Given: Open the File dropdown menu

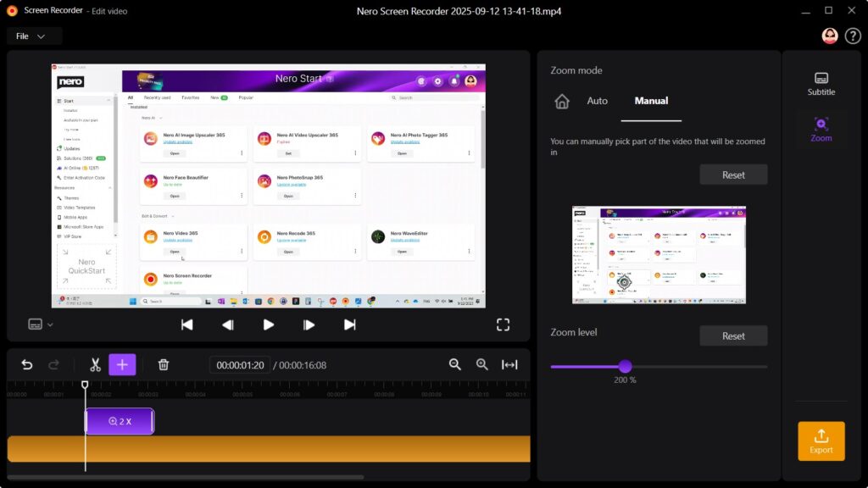Looking at the screenshot, I should point(35,36).
